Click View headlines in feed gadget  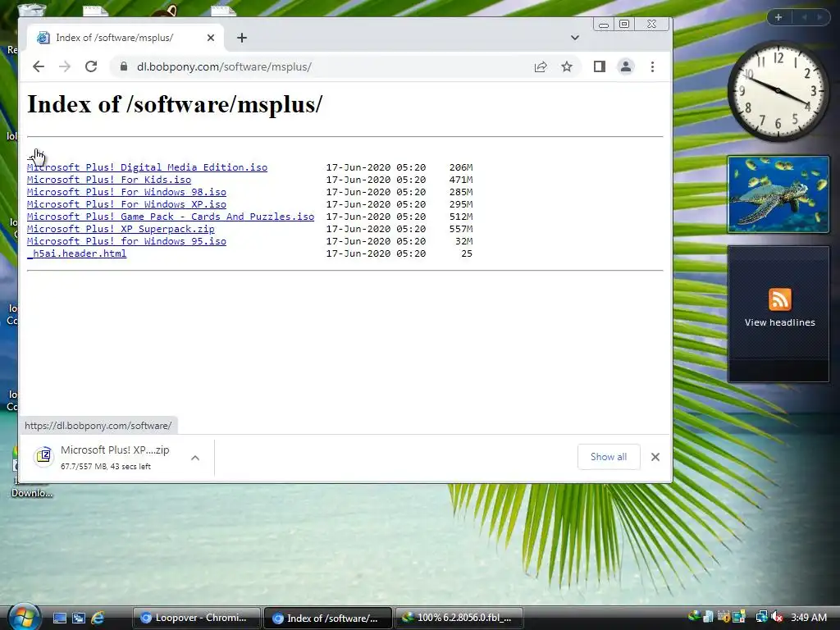pos(779,322)
